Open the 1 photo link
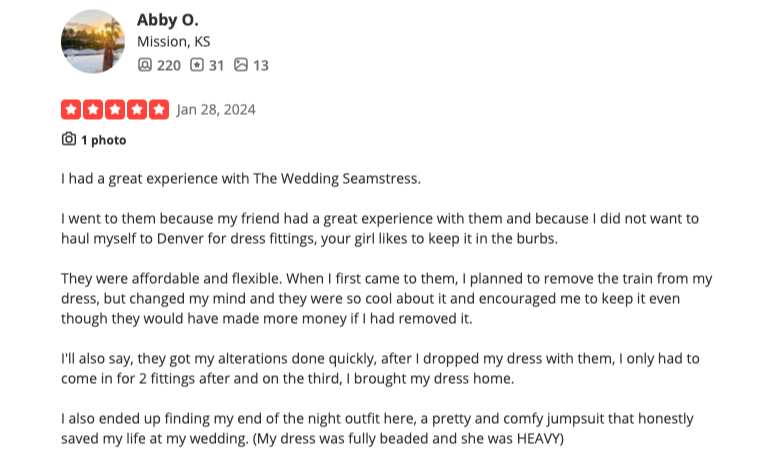The image size is (758, 460). 103,140
